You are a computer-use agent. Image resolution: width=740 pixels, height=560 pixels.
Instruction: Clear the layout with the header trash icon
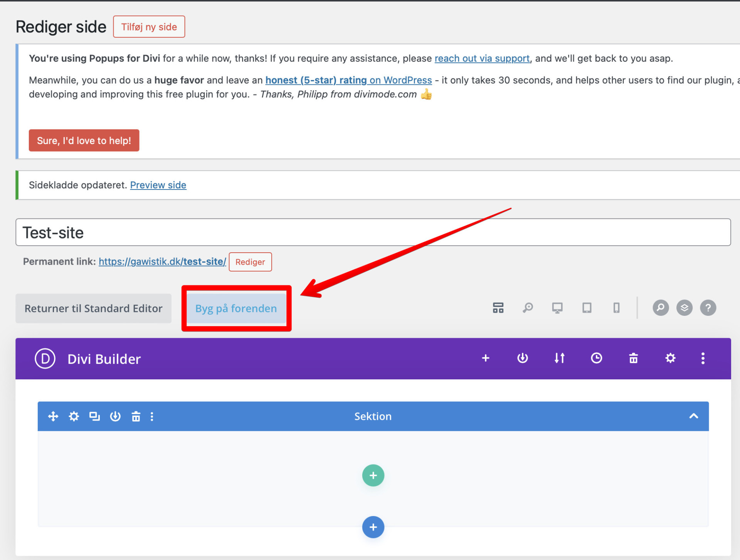pos(633,358)
